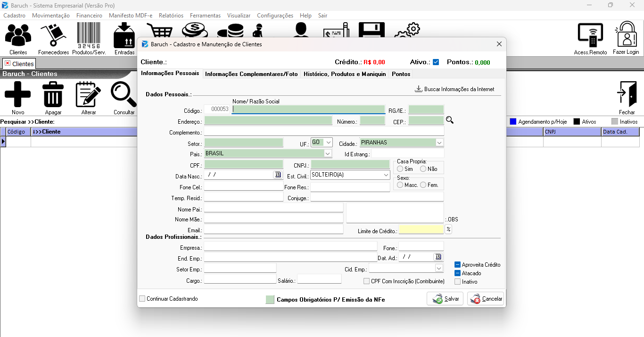Expand the Cidade dropdown showing PIRANHAS
This screenshot has height=337, width=644.
402,142
